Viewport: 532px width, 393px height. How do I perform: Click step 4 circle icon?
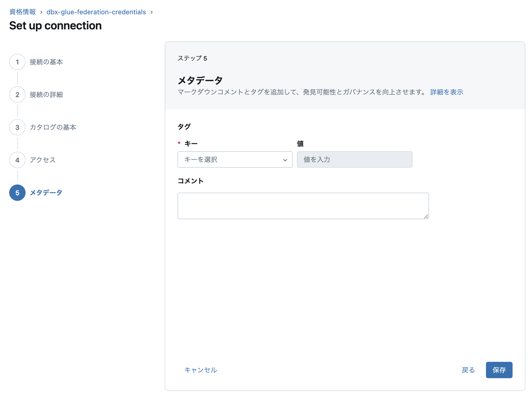[17, 160]
